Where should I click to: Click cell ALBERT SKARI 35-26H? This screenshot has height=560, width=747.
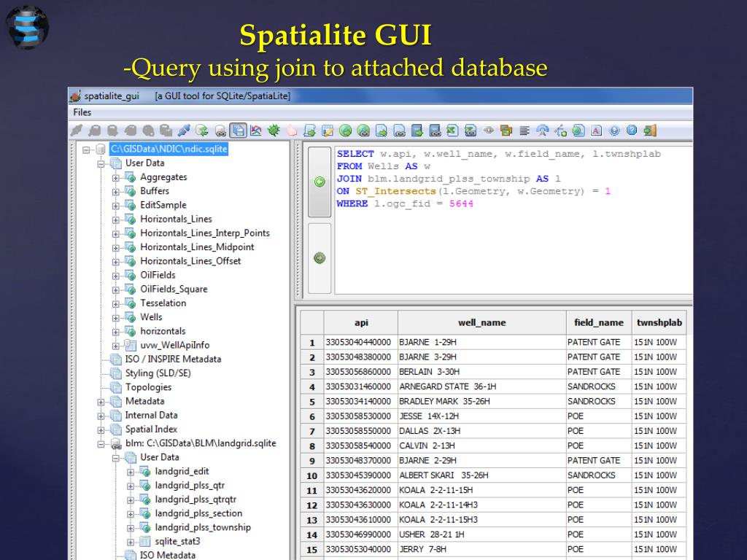point(482,475)
